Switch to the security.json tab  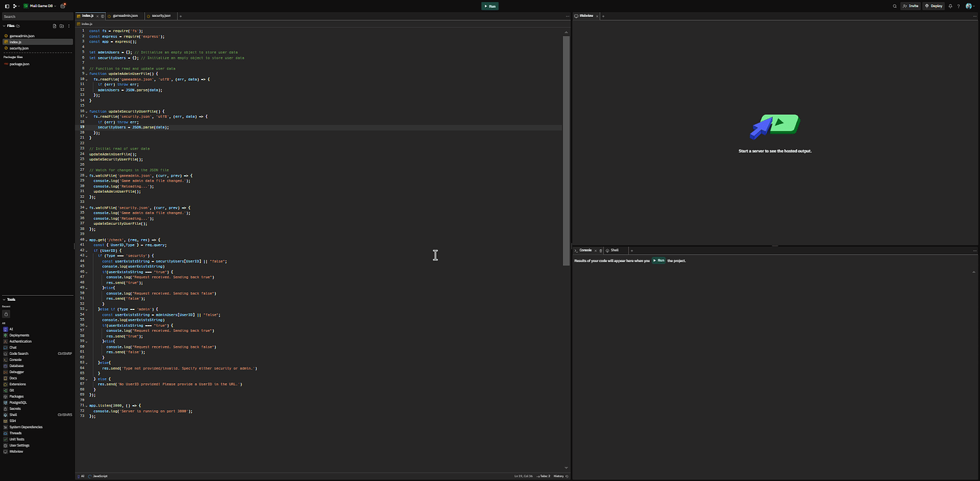(160, 15)
